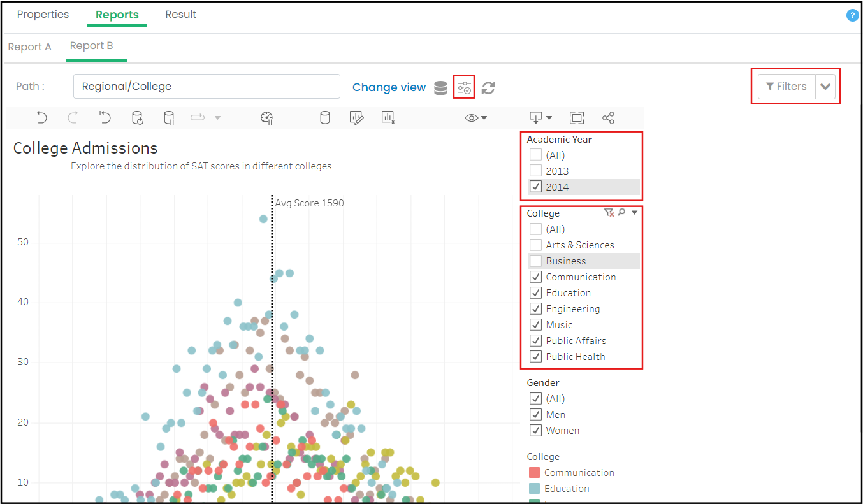Check the 2013 Academic Year checkbox

click(536, 171)
